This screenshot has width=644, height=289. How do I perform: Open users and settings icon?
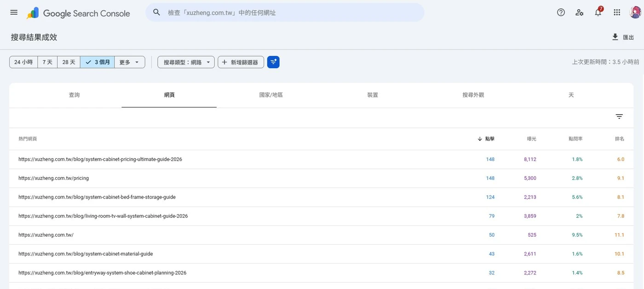pos(580,12)
